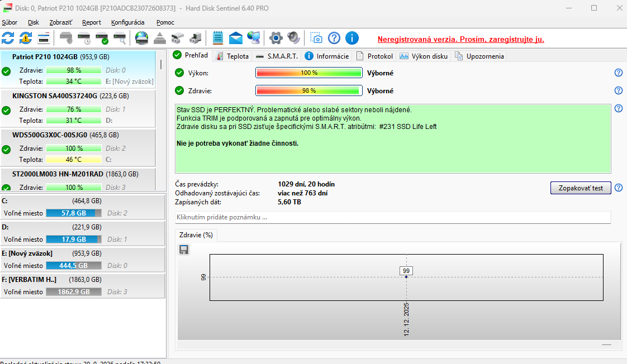Switch to the Teplota tab
Viewport: 627px width, 364px height.
click(x=232, y=56)
